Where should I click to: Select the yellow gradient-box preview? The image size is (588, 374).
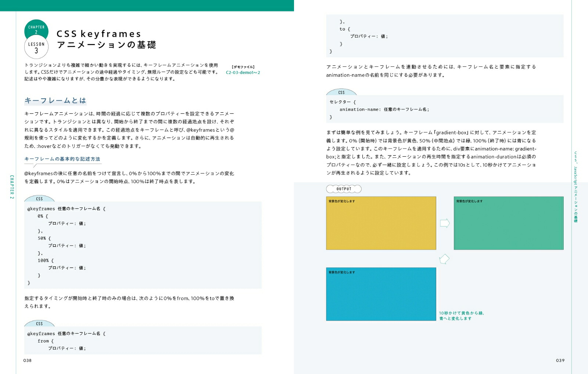tap(380, 223)
